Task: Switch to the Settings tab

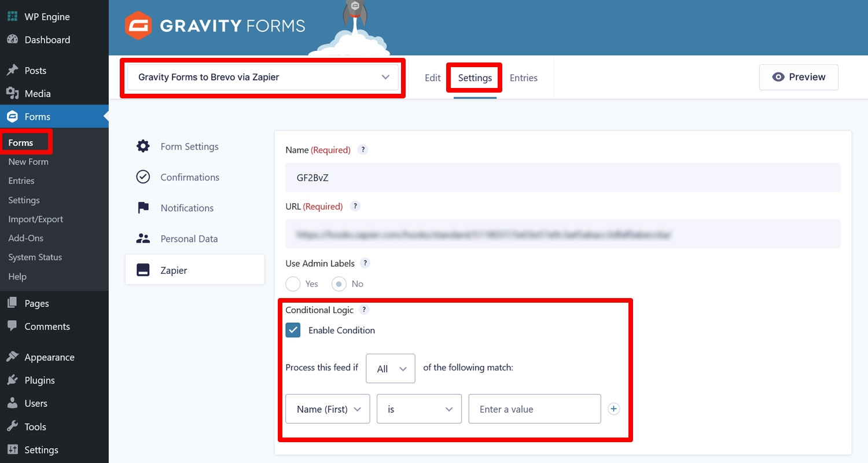Action: pos(475,78)
